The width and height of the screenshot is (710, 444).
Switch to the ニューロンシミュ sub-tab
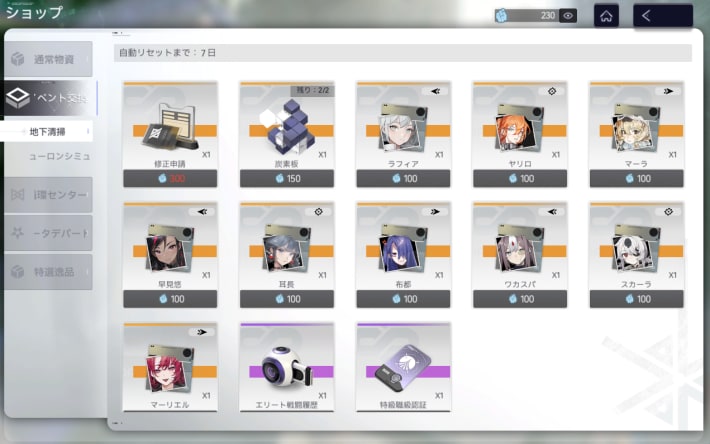tap(59, 156)
